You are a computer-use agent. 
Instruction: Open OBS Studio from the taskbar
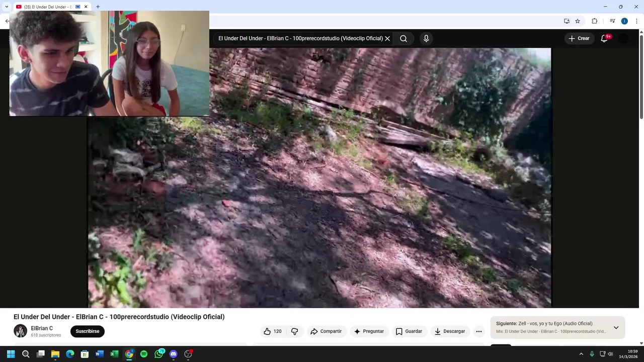[188, 354]
